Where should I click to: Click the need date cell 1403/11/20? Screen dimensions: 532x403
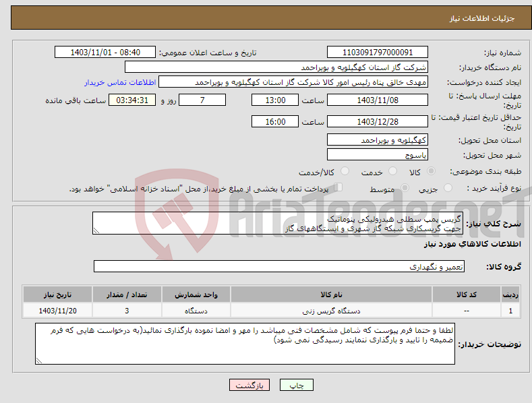[x=58, y=311]
